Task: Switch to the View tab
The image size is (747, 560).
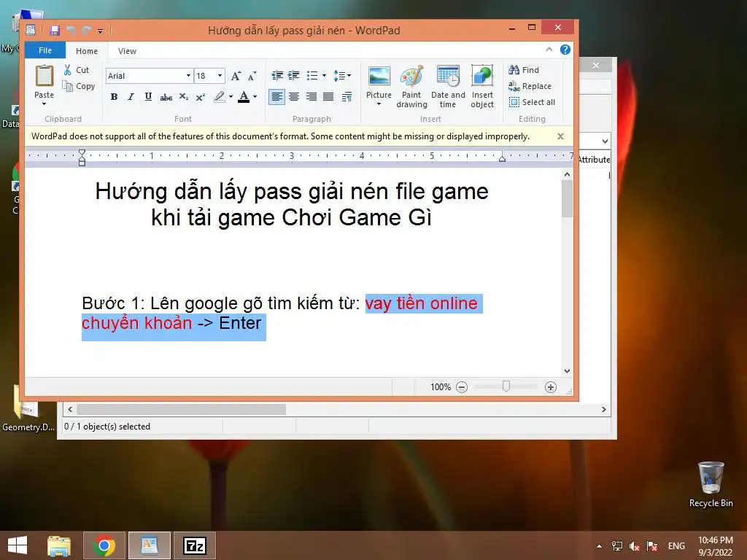Action: (x=127, y=51)
